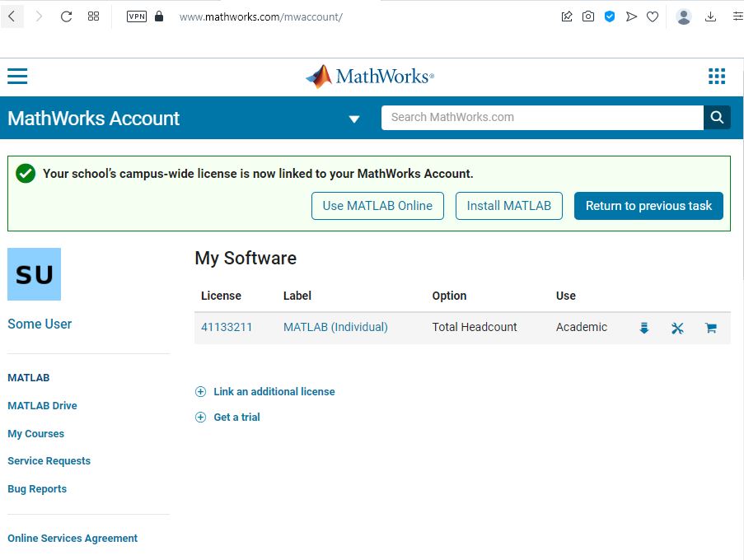Click the browser reload page icon
This screenshot has width=744, height=560.
pyautogui.click(x=67, y=16)
